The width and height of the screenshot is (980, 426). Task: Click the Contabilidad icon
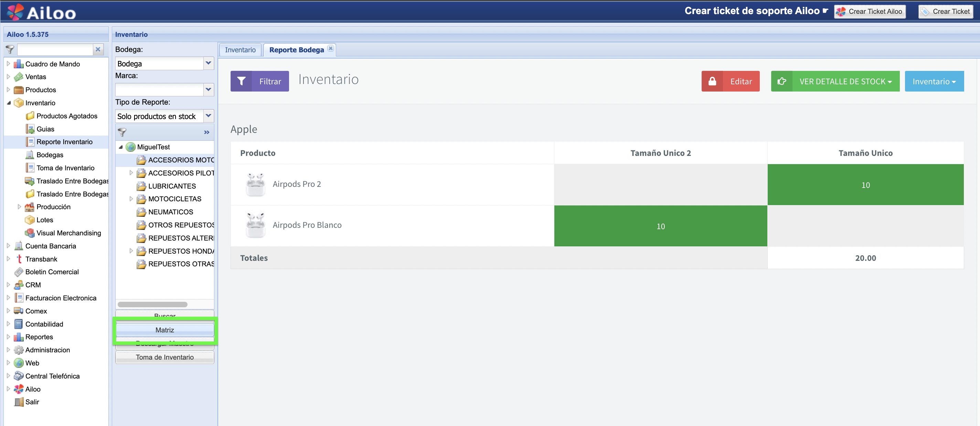18,324
